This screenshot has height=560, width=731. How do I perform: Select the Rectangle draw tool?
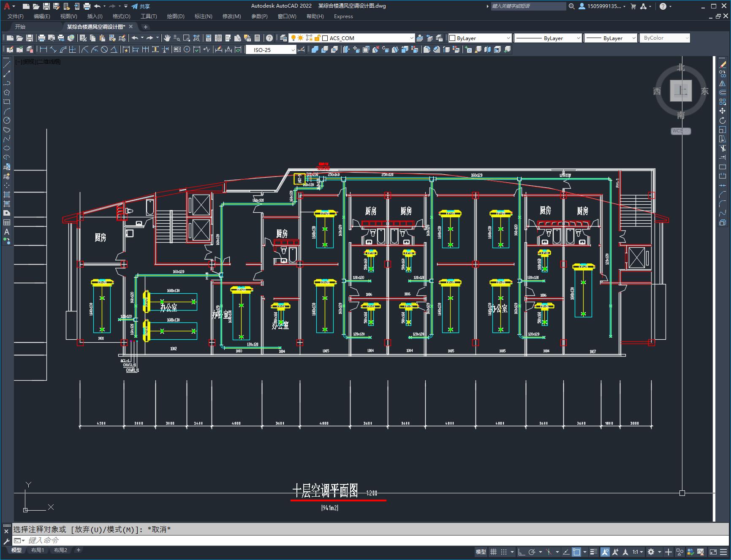(7, 102)
